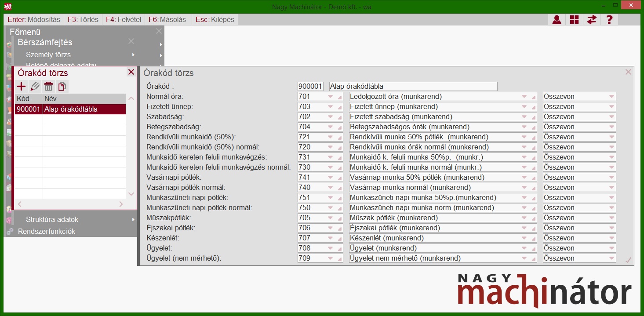Open Ledolgozott óra (munkarend) dropdown

[x=524, y=96]
